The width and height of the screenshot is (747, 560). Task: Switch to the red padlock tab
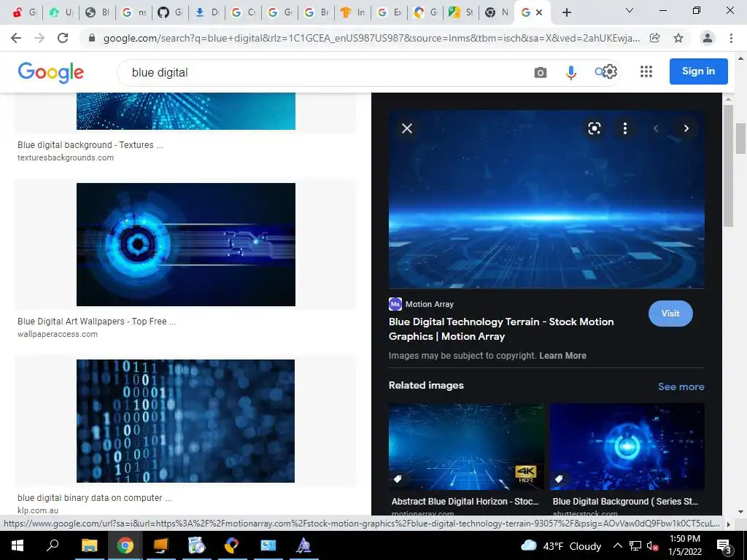point(25,12)
